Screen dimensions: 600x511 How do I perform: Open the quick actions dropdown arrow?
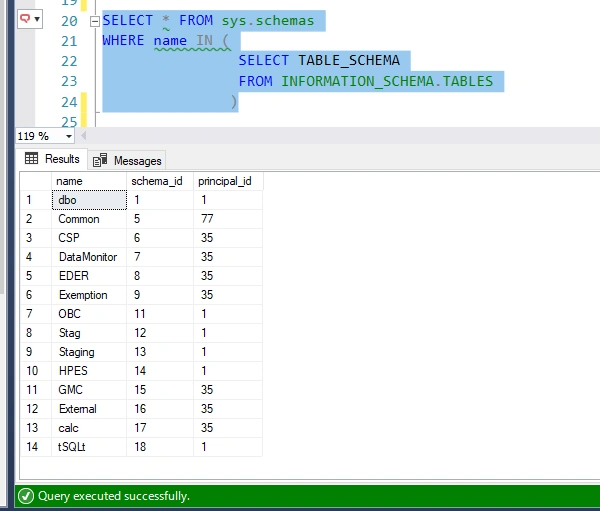point(37,19)
